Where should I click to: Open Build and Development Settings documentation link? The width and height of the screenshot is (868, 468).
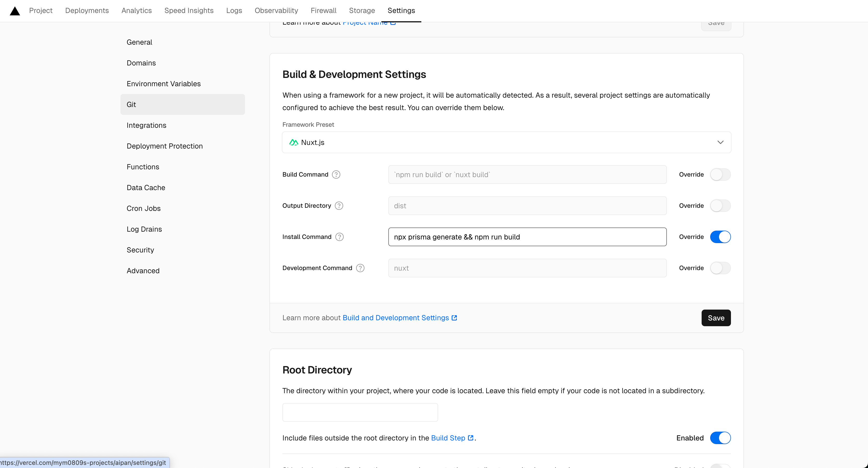(x=395, y=318)
